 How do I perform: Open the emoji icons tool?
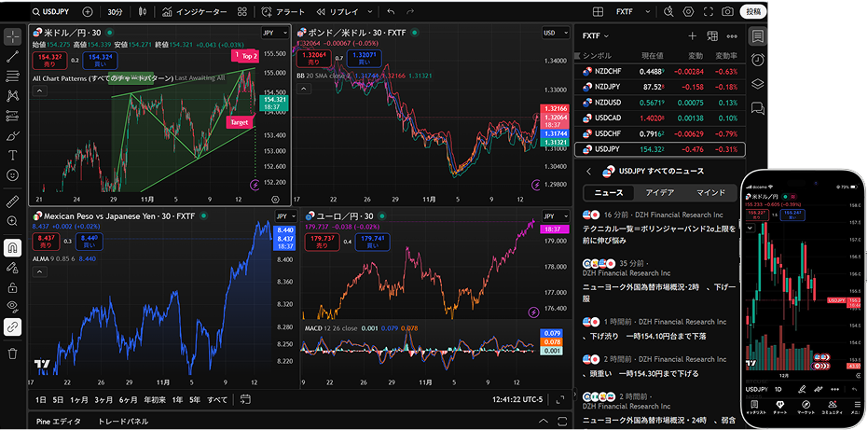point(13,175)
